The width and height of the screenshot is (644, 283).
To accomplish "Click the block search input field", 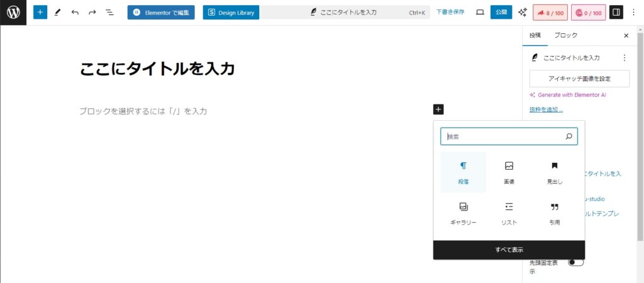I will (x=501, y=136).
